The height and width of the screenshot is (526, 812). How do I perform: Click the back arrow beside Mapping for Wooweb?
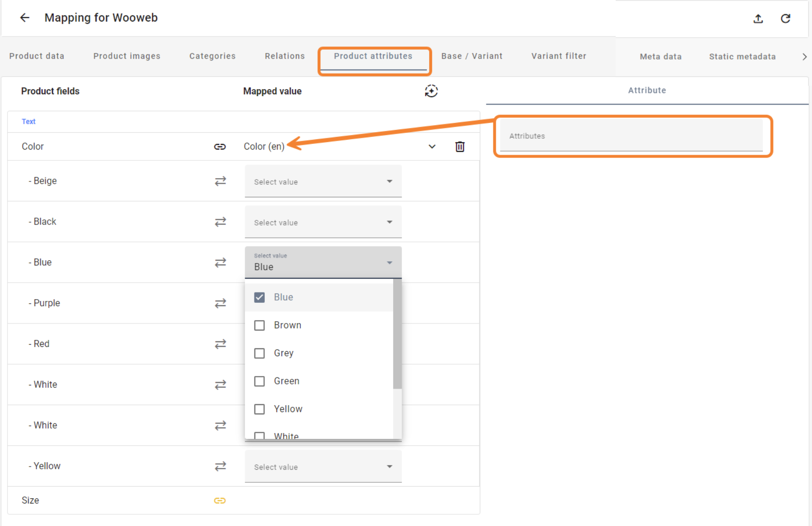pyautogui.click(x=25, y=18)
